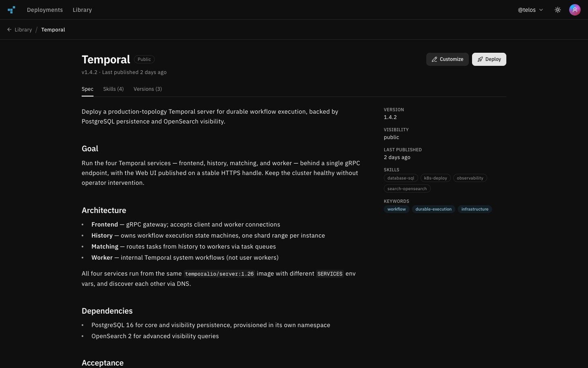Click the Temporal breadcrumb item
Image resolution: width=588 pixels, height=368 pixels.
[x=53, y=30]
